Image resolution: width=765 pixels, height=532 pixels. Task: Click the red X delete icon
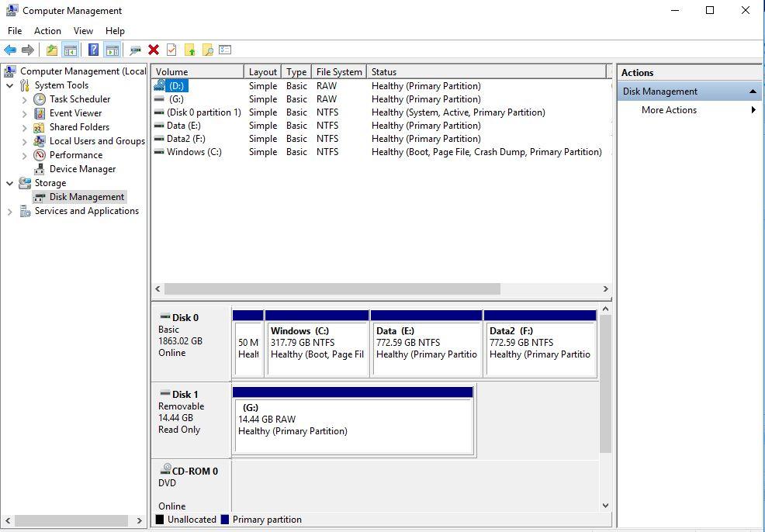(x=154, y=50)
